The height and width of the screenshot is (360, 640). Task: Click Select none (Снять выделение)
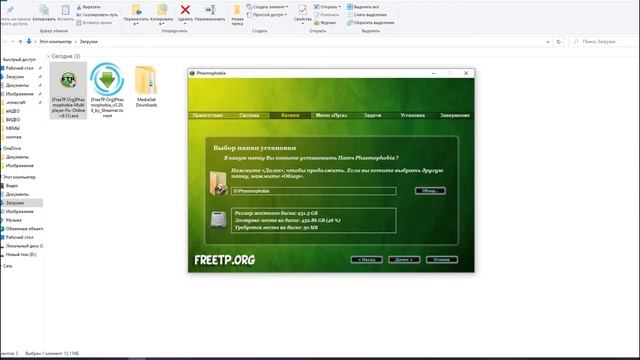click(367, 15)
